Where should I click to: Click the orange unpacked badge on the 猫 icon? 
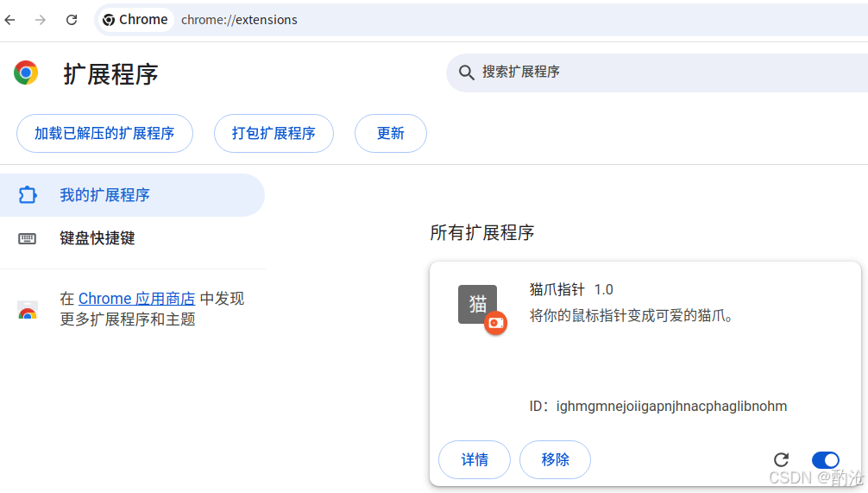coord(495,323)
